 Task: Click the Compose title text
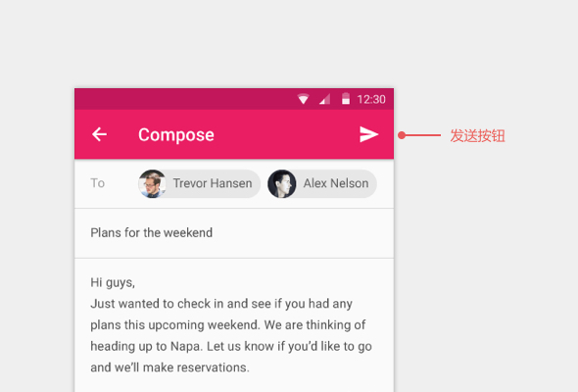(x=176, y=135)
